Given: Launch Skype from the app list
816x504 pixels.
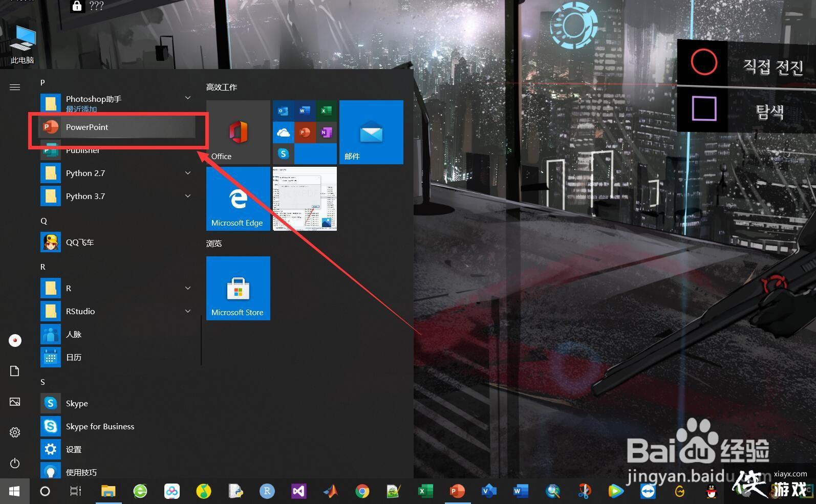Looking at the screenshot, I should point(117,403).
